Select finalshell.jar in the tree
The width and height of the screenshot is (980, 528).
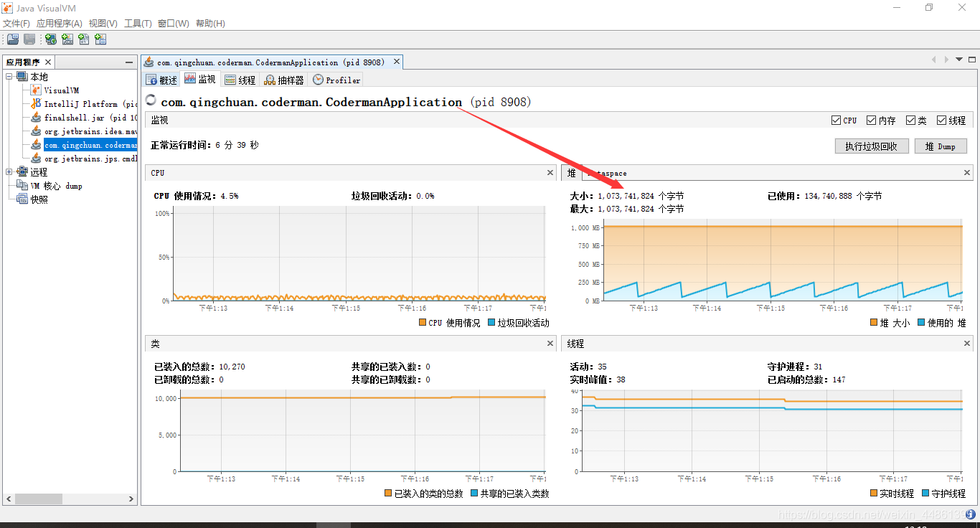tap(90, 118)
